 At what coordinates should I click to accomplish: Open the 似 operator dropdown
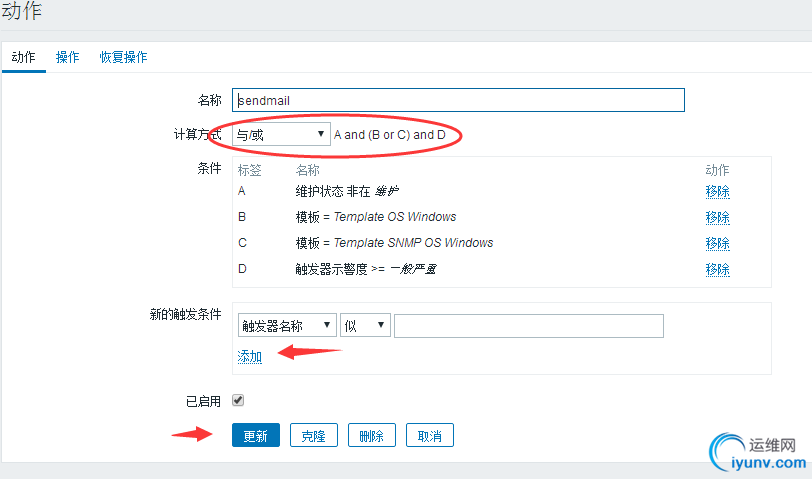(x=365, y=326)
